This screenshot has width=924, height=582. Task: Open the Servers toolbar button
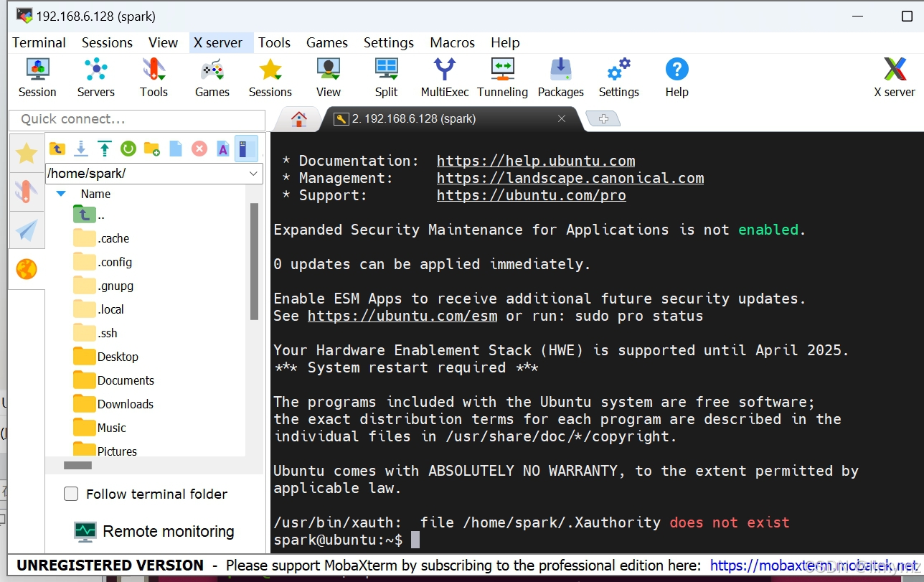(x=95, y=78)
